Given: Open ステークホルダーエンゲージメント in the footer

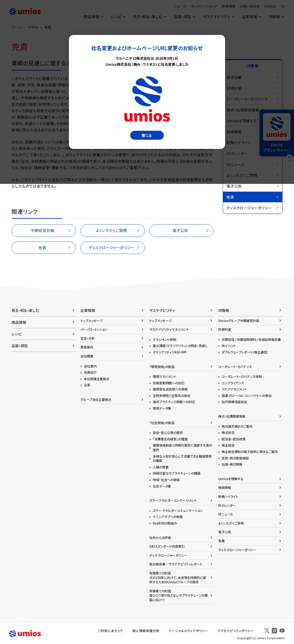Looking at the screenshot, I should (181, 501).
